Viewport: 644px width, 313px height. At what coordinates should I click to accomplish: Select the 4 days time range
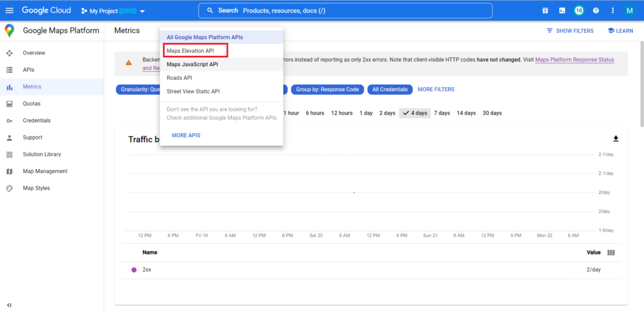pos(415,113)
